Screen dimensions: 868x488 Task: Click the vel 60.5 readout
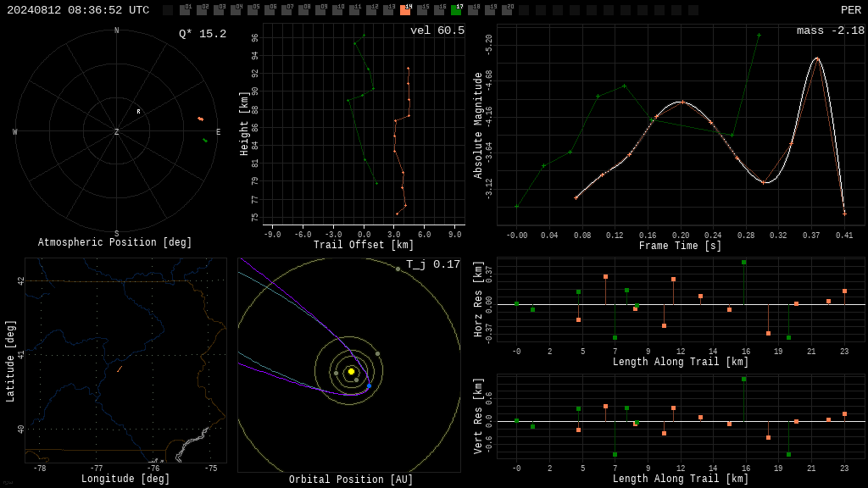tap(437, 30)
